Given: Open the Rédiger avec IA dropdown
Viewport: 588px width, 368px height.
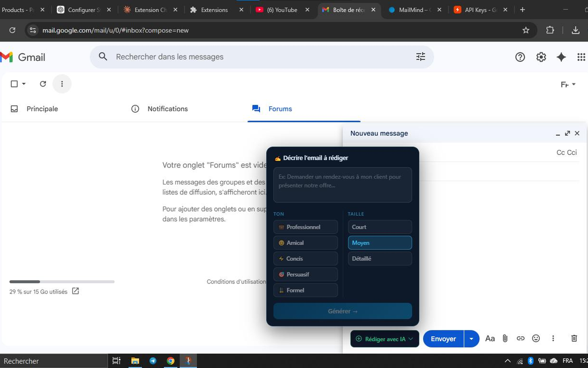Looking at the screenshot, I should [384, 339].
